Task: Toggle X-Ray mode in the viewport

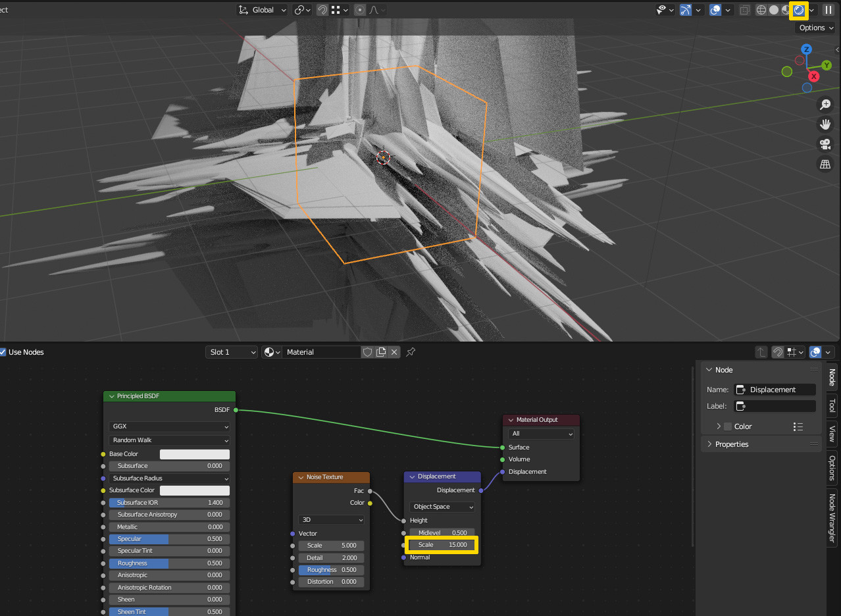Action: pos(744,10)
